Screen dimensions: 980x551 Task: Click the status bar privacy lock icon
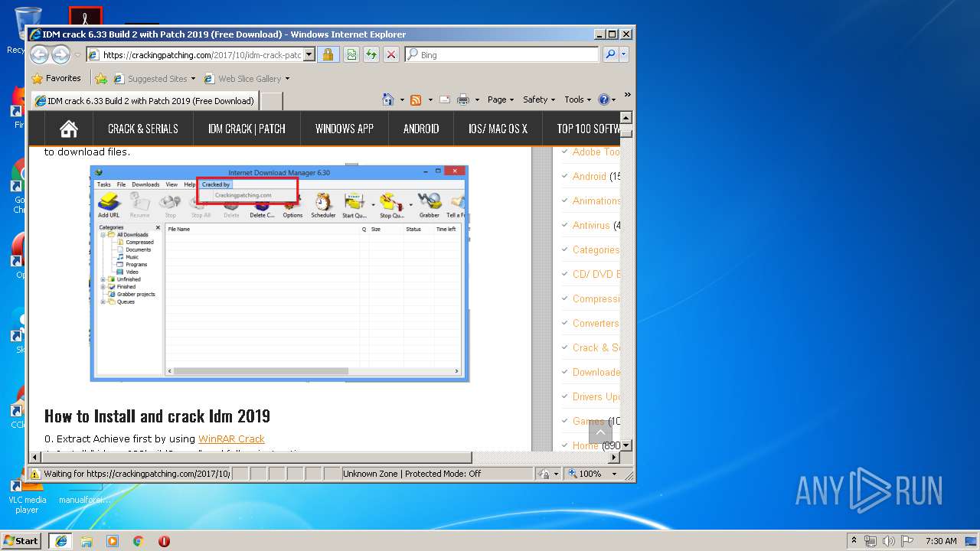coord(543,474)
